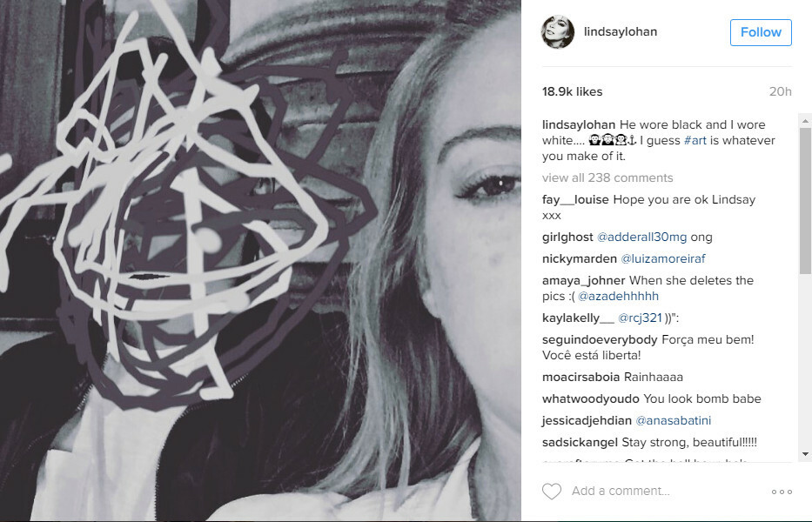Click the lindsaylohan profile avatar

[558, 32]
